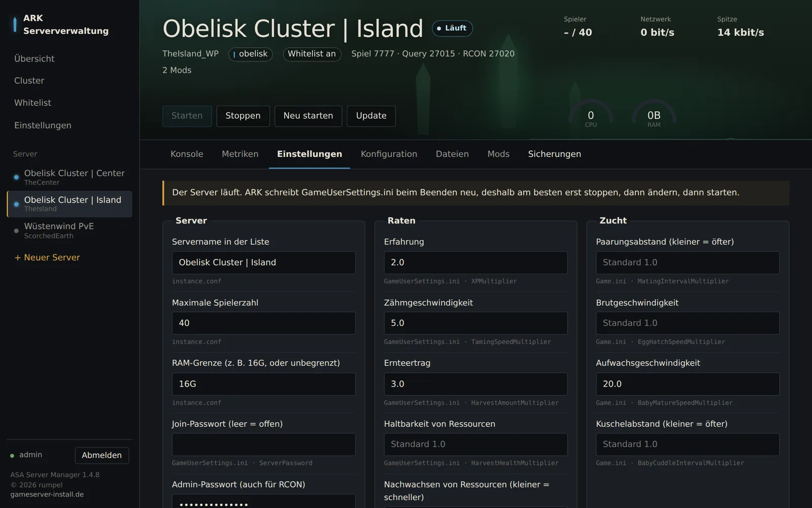Edit the RAM-Grenze field showing 16G
Screen dimensions: 812x508
(x=264, y=384)
